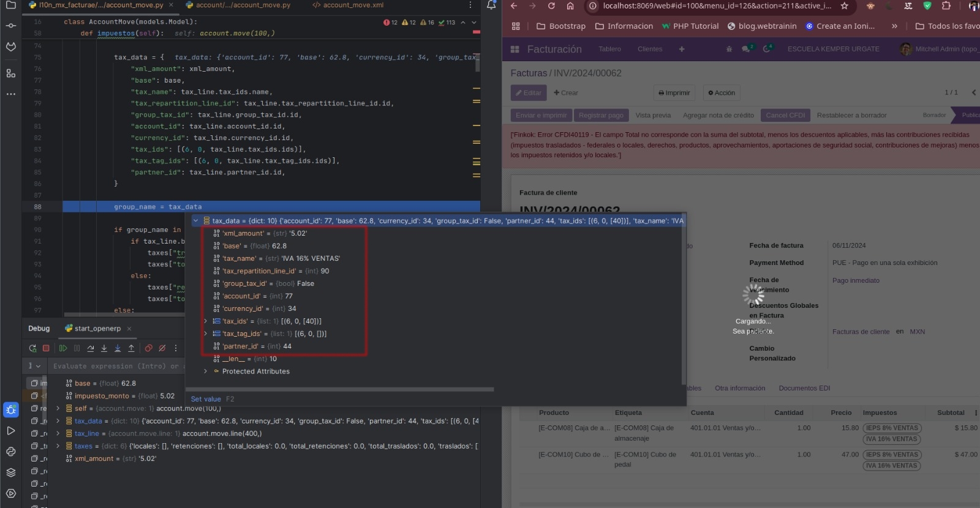
Task: Open the Project tool window folder icon
Action: 10,5
